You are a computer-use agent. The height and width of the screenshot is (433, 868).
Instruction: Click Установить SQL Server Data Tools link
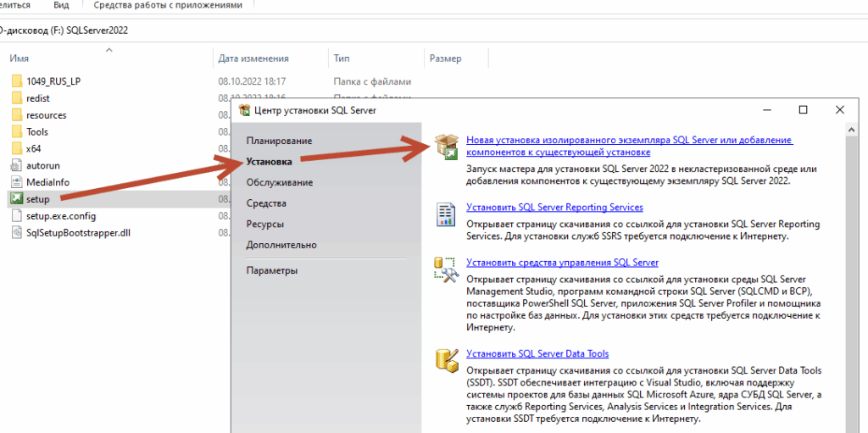tap(537, 353)
